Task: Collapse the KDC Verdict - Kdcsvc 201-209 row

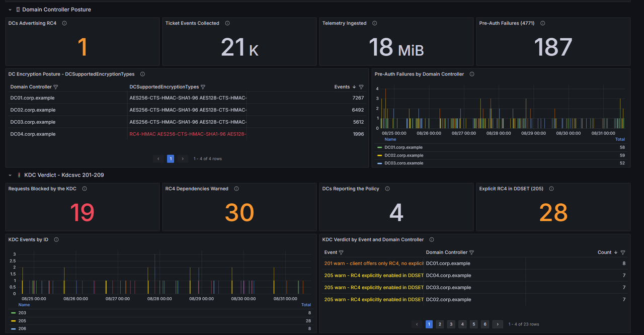Action: pos(10,175)
